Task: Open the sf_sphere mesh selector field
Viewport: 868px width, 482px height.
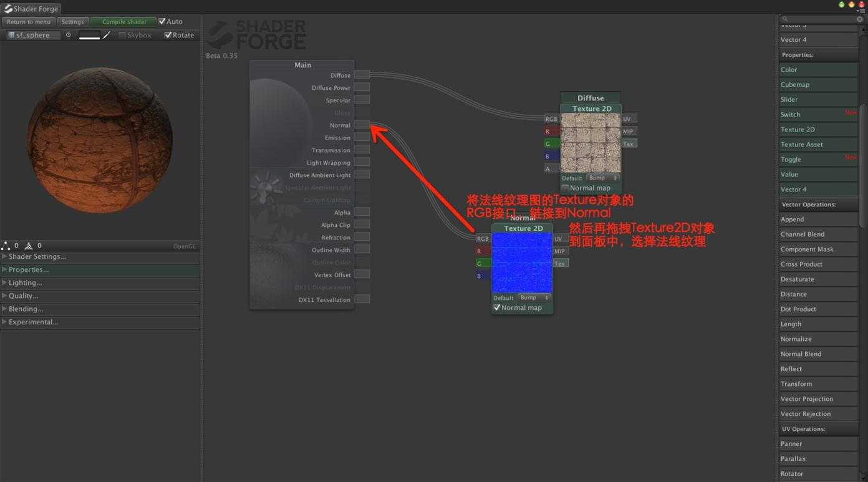Action: (34, 36)
